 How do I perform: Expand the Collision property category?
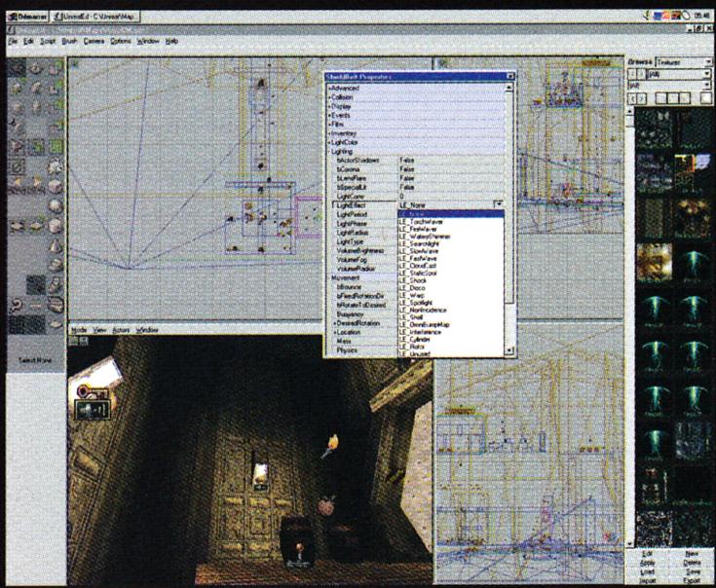point(341,97)
